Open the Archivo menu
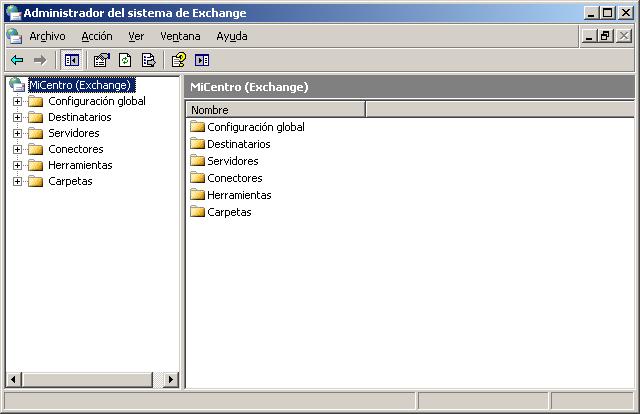The width and height of the screenshot is (640, 414). 47,36
